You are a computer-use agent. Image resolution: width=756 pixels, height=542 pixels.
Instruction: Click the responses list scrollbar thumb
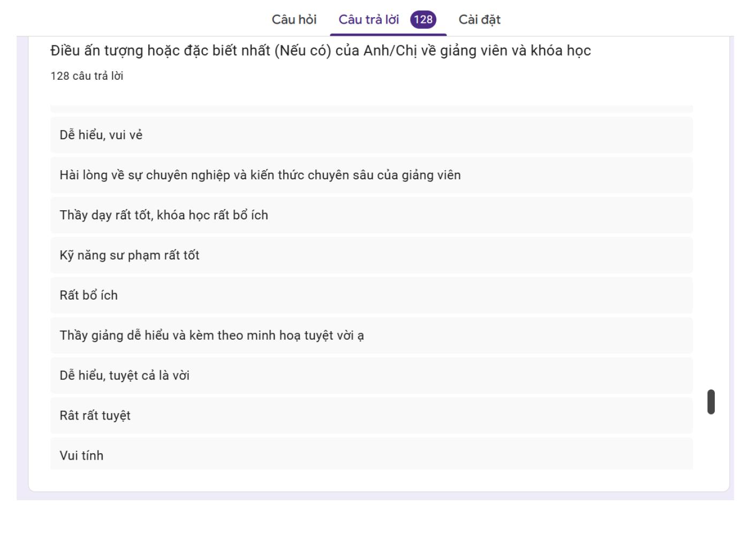pyautogui.click(x=711, y=402)
